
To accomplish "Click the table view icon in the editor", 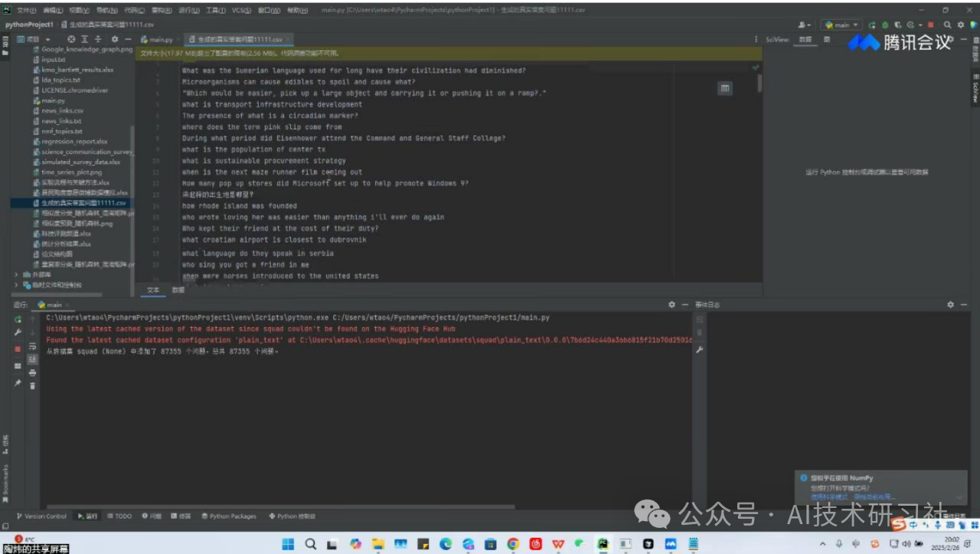I will (724, 89).
